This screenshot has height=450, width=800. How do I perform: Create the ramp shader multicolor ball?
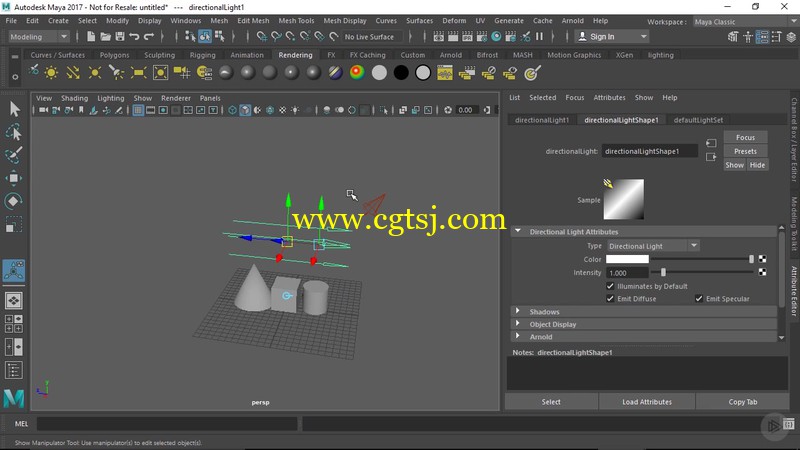click(357, 73)
